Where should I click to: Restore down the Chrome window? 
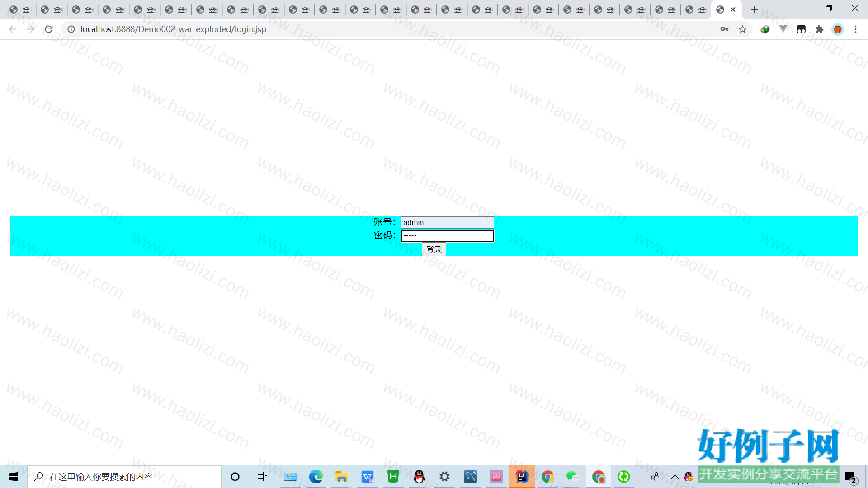[829, 9]
